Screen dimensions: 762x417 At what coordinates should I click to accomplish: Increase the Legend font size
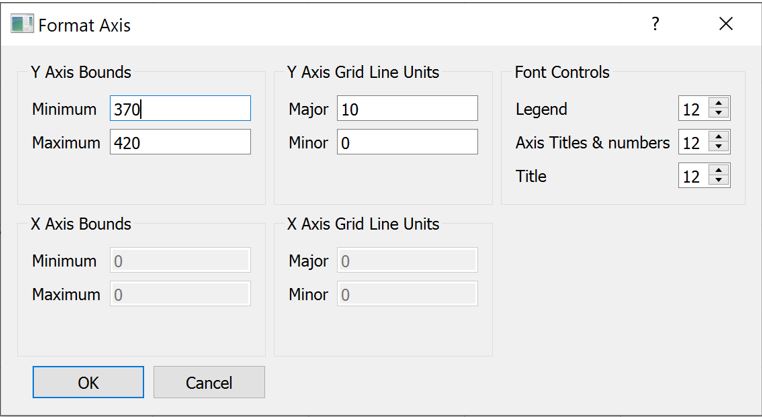720,103
